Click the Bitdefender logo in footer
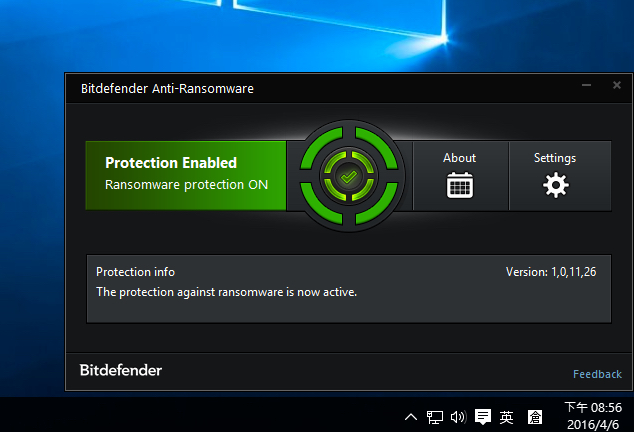The width and height of the screenshot is (634, 432). point(121,370)
